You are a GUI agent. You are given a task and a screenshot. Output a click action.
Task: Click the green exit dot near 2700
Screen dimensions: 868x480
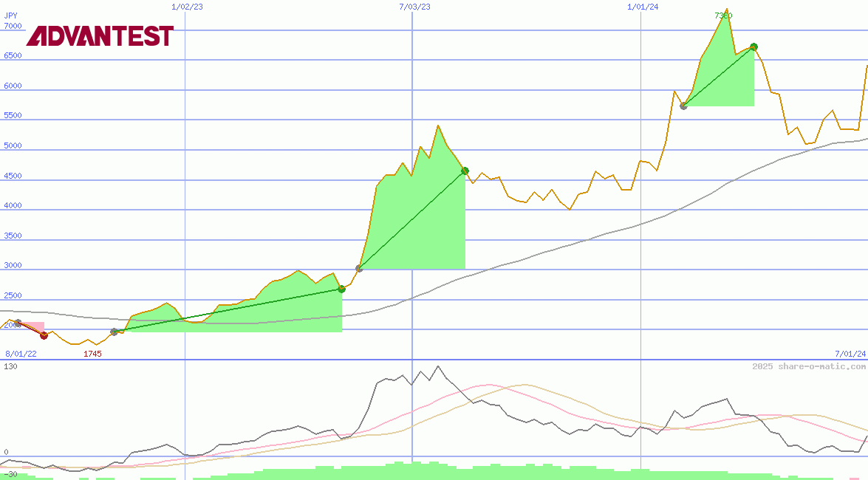[341, 289]
